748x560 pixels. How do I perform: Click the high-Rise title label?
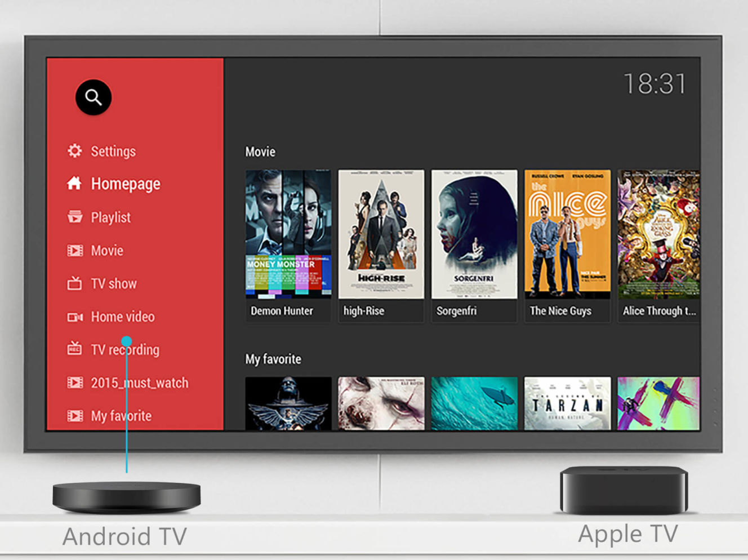364,311
